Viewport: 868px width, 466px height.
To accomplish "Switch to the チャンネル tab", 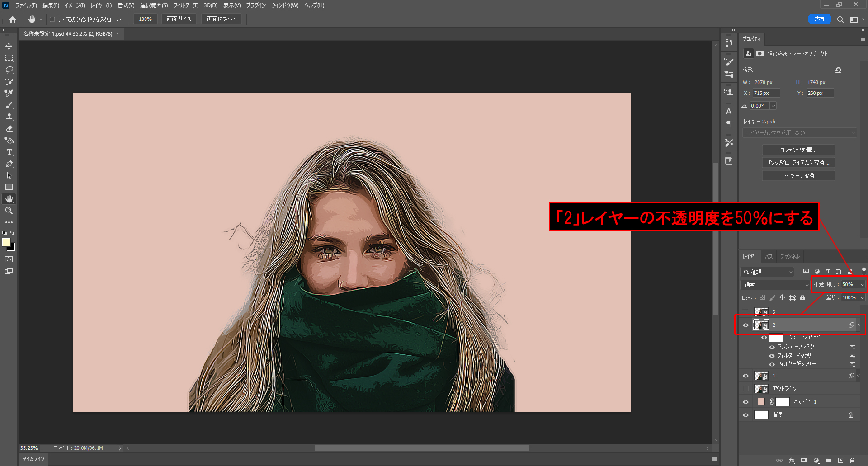I will pos(790,256).
